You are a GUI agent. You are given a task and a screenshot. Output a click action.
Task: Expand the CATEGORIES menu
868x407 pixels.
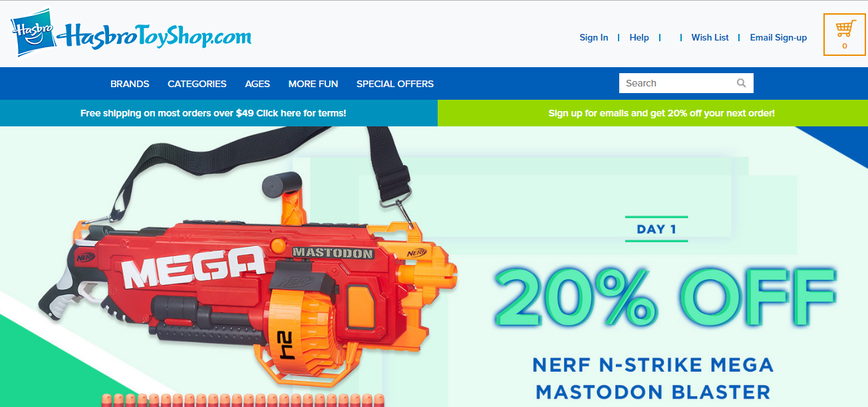197,84
